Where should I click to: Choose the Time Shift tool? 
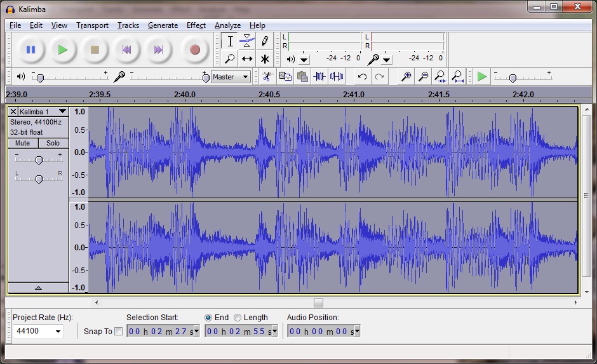(247, 58)
